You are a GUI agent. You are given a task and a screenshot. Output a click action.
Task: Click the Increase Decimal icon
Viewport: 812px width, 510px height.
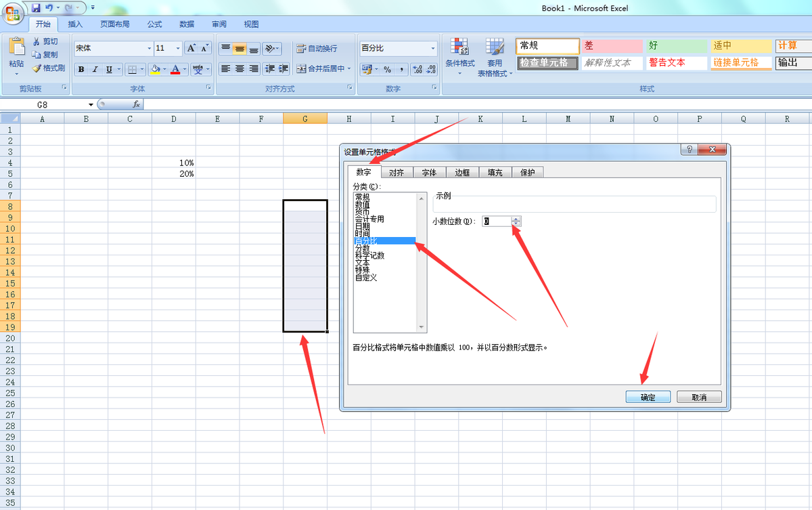point(418,69)
